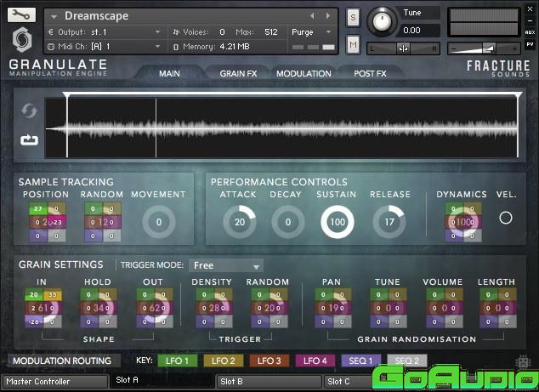Click the LFO 2 yellow key swatch

(x=223, y=361)
